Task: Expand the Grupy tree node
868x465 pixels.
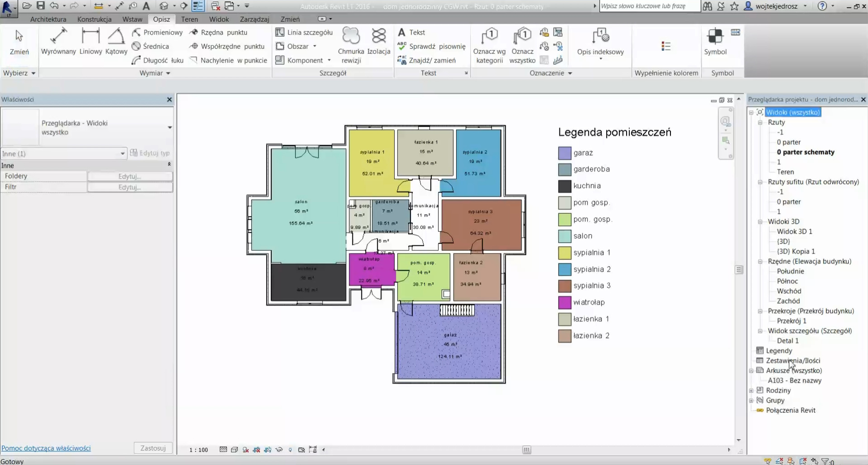Action: [x=752, y=400]
